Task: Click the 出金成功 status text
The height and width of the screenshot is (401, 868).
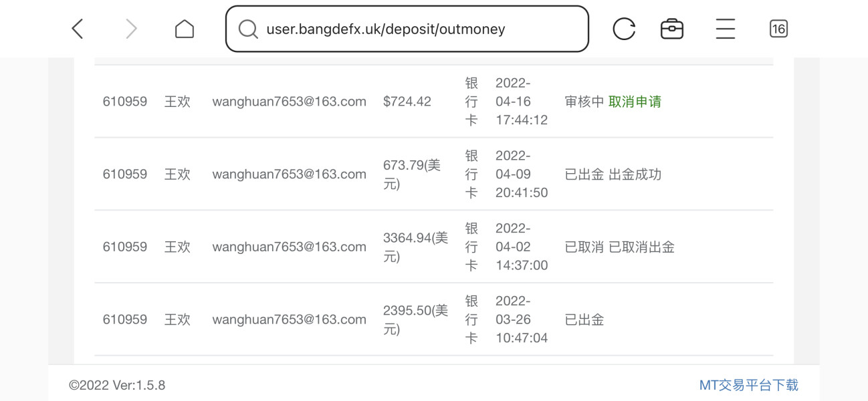Action: (635, 174)
